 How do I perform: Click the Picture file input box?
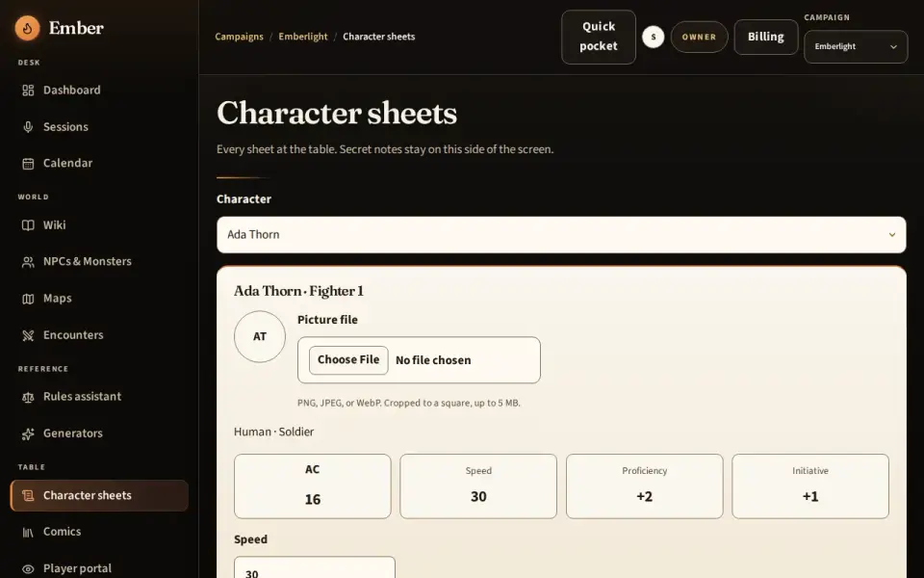(x=419, y=359)
